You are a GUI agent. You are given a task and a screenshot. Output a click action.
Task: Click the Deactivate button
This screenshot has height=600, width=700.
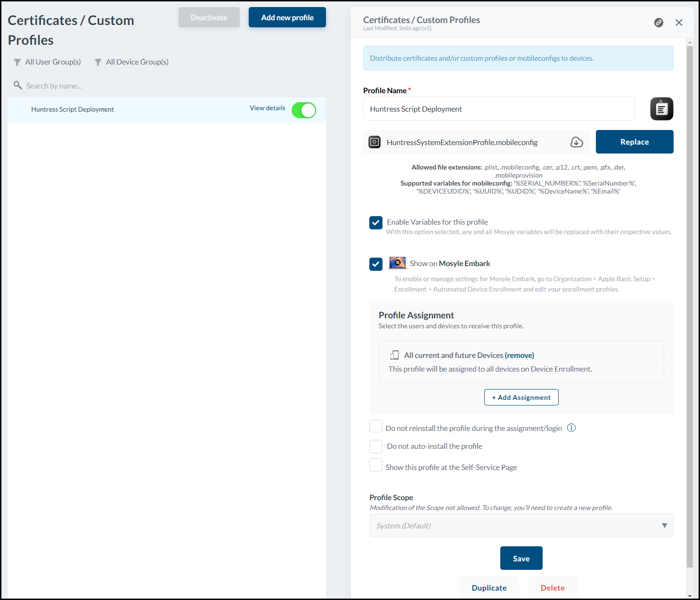tap(209, 17)
